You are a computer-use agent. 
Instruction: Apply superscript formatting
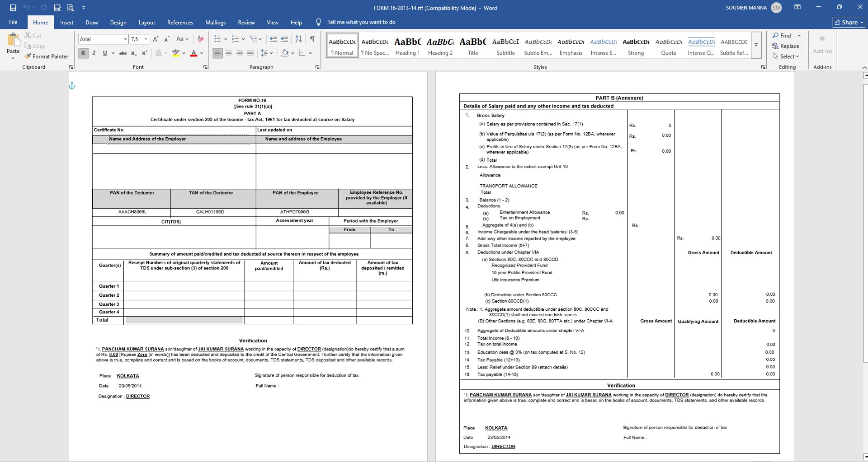click(145, 53)
